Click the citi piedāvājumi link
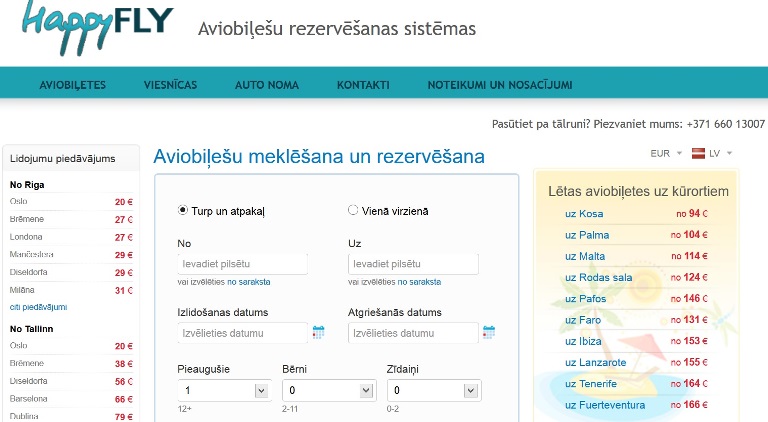This screenshot has height=422, width=768. coord(38,307)
